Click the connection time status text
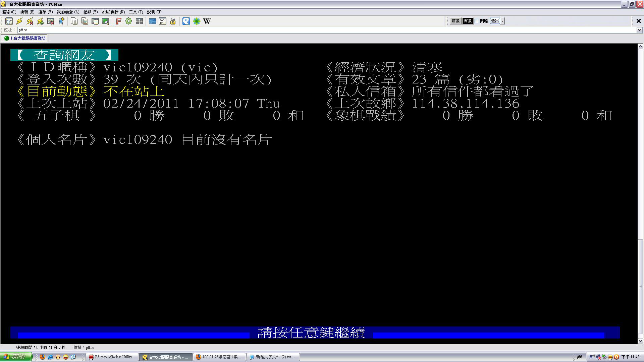The width and height of the screenshot is (644, 362). 41,348
